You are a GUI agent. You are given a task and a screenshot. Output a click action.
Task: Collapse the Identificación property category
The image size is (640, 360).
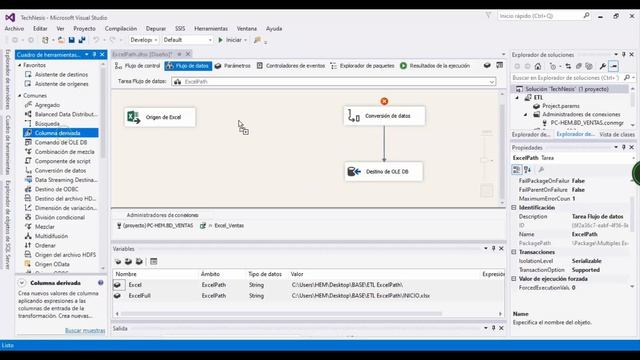point(514,208)
